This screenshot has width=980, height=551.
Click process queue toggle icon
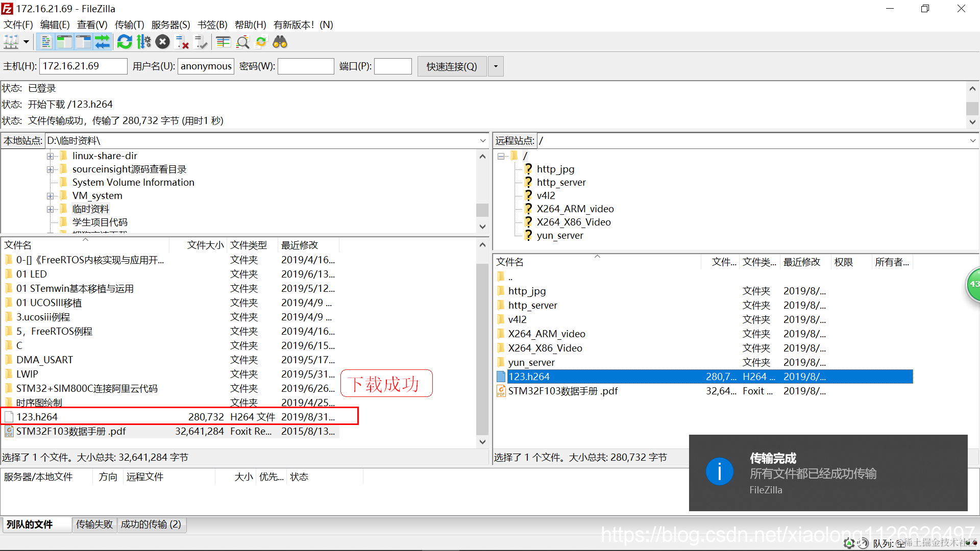144,42
